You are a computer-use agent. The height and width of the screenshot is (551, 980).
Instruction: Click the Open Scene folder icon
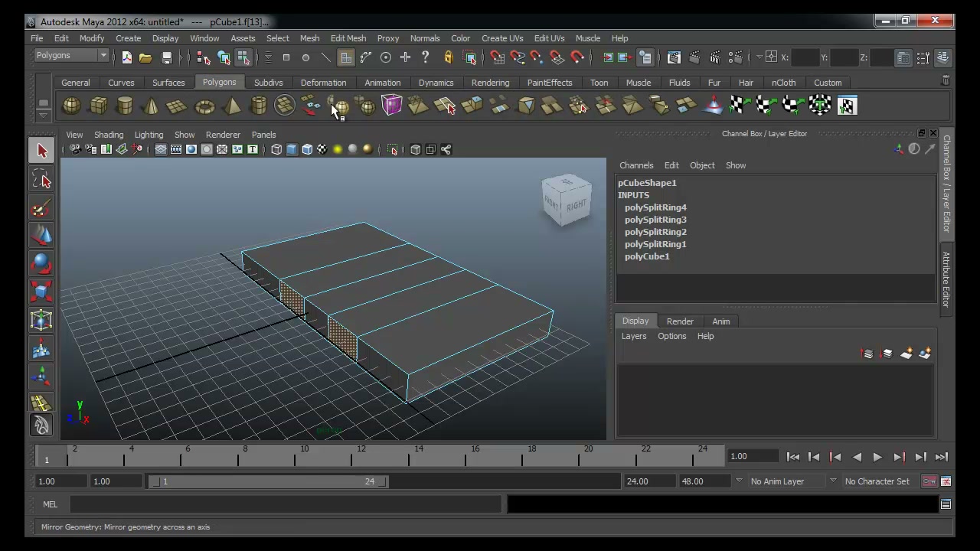point(145,57)
